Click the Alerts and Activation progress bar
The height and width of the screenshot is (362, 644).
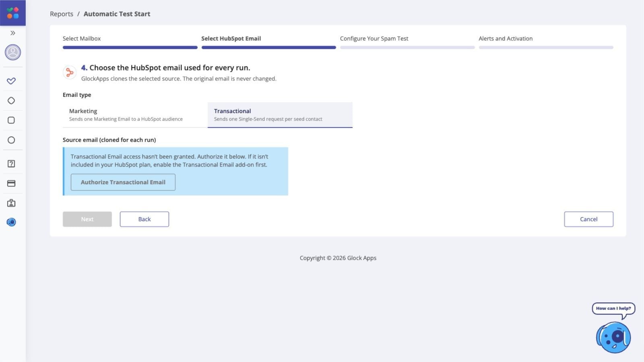(546, 47)
